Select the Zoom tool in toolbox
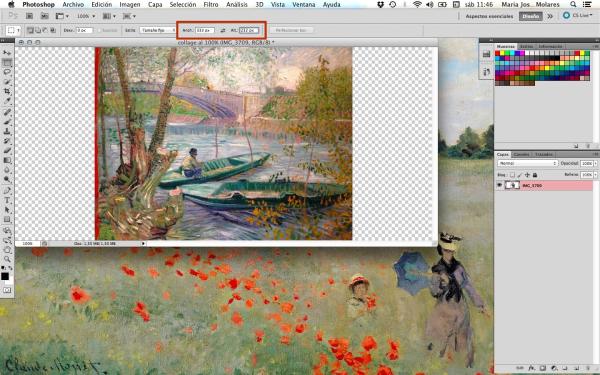600x375 pixels. click(7, 259)
